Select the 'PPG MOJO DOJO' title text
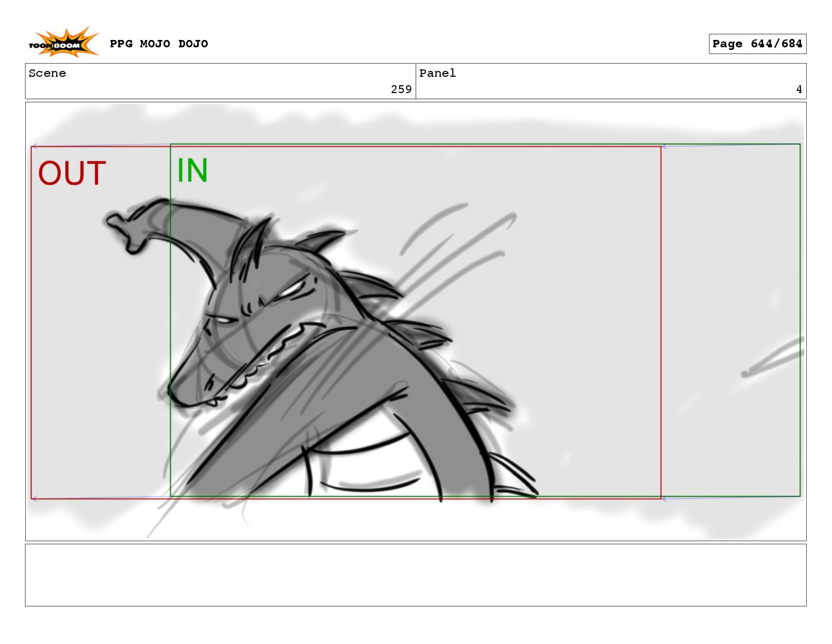 click(159, 44)
